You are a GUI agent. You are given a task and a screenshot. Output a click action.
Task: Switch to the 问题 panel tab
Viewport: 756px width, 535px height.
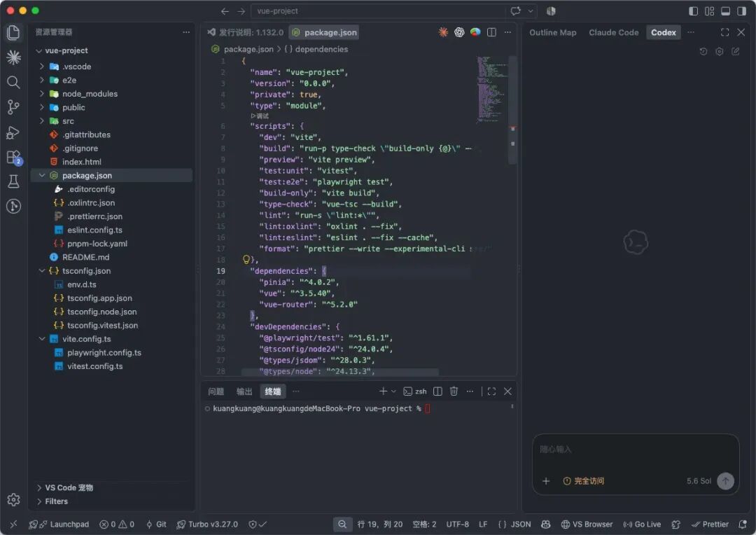[216, 391]
